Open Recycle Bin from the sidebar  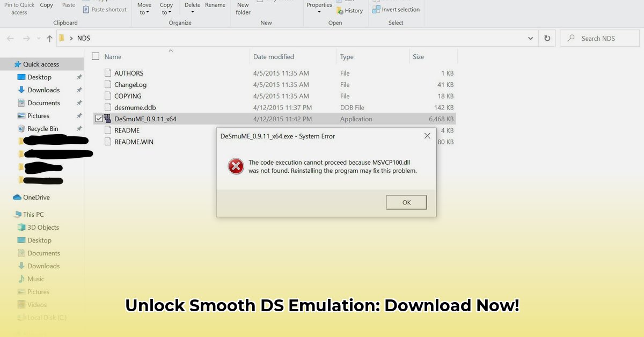point(42,128)
